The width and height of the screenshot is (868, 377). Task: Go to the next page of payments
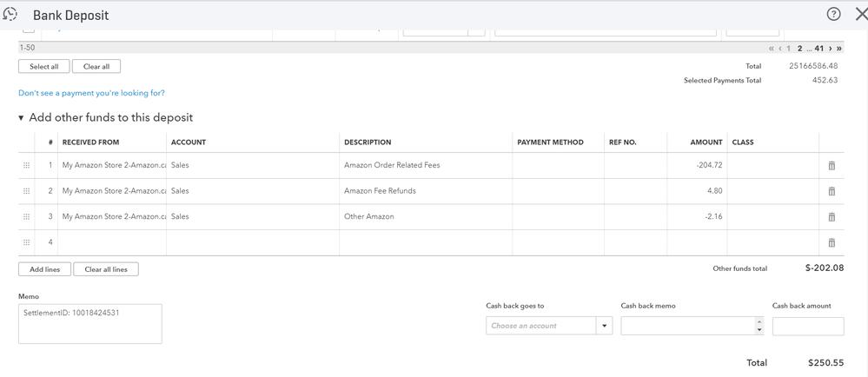829,49
